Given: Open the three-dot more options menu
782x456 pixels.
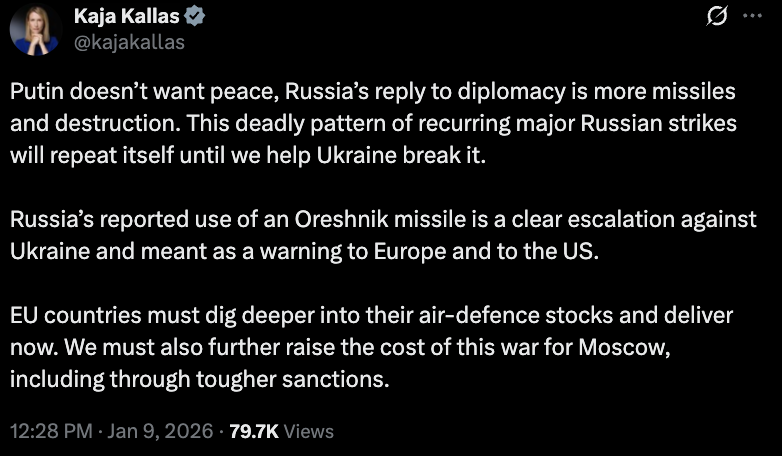Looking at the screenshot, I should pyautogui.click(x=752, y=19).
